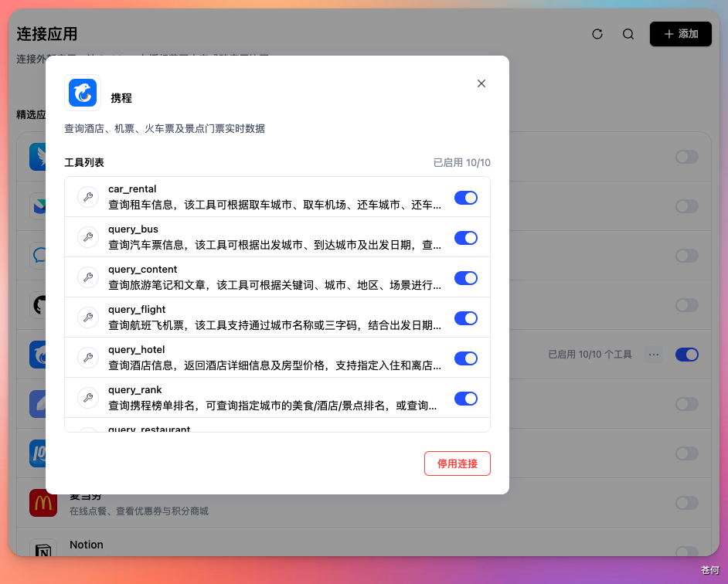This screenshot has width=728, height=584.
Task: Click query_hotel tool name
Action: 137,350
